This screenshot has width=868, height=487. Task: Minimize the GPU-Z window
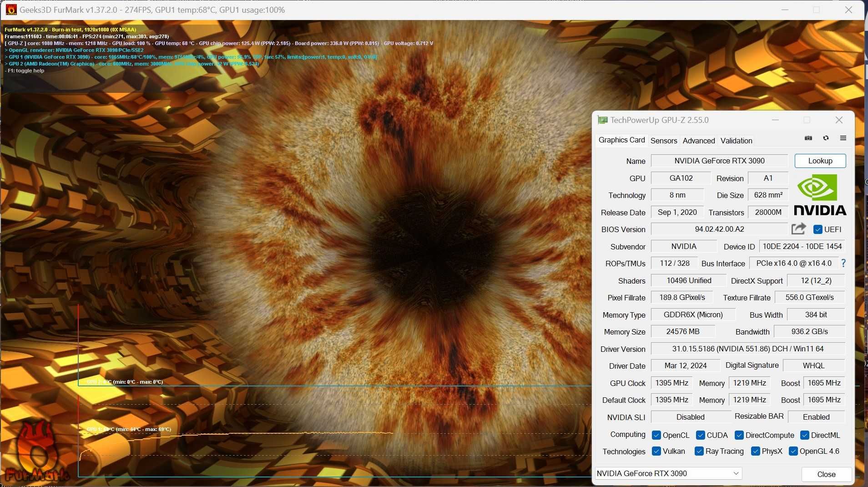[x=776, y=120]
